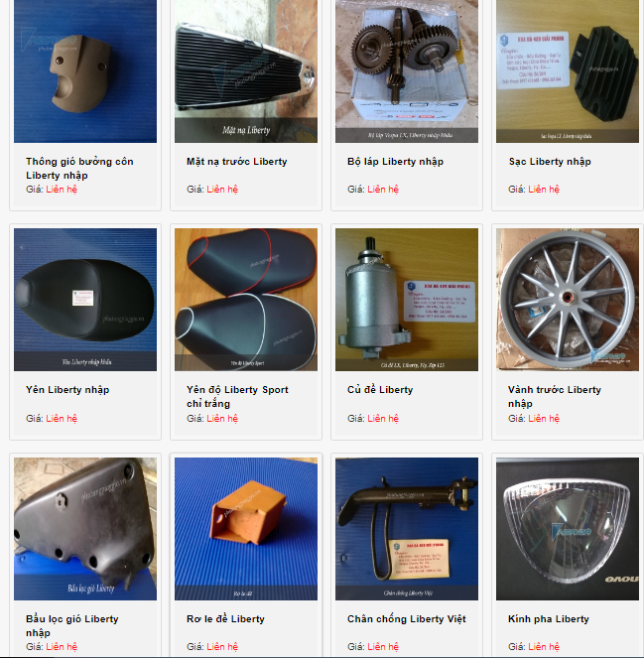
Task: Click the Bộ láp Liberty nhập title
Action: coord(395,162)
